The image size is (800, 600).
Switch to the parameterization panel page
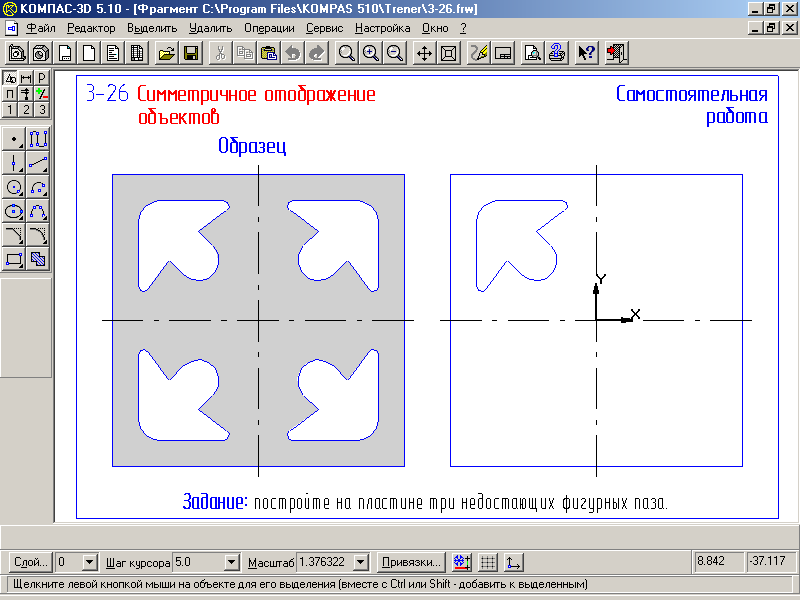[x=10, y=93]
